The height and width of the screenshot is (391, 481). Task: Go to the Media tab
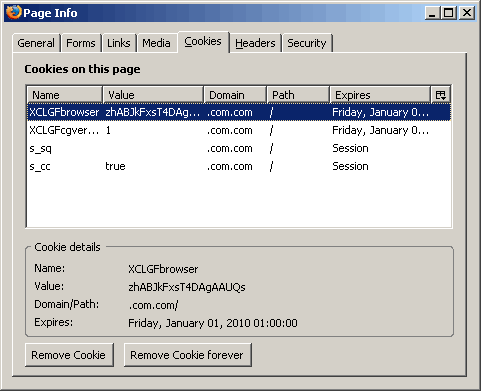tap(156, 43)
